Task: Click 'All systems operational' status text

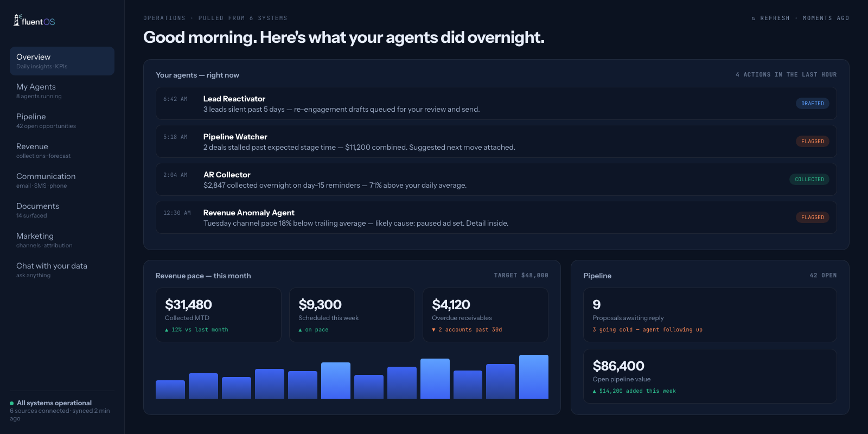Action: point(54,403)
